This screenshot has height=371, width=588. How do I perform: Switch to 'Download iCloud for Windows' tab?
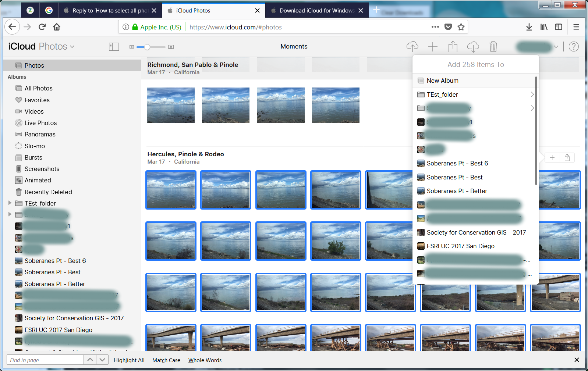click(317, 11)
